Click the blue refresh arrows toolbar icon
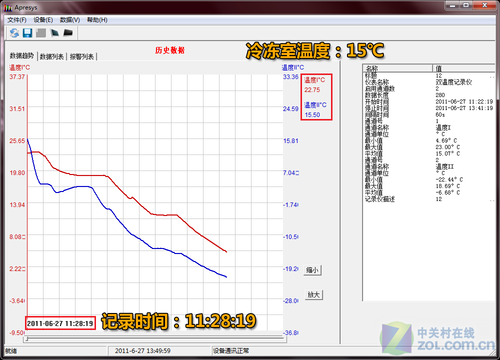Image resolution: width=500 pixels, height=360 pixels. (14, 33)
